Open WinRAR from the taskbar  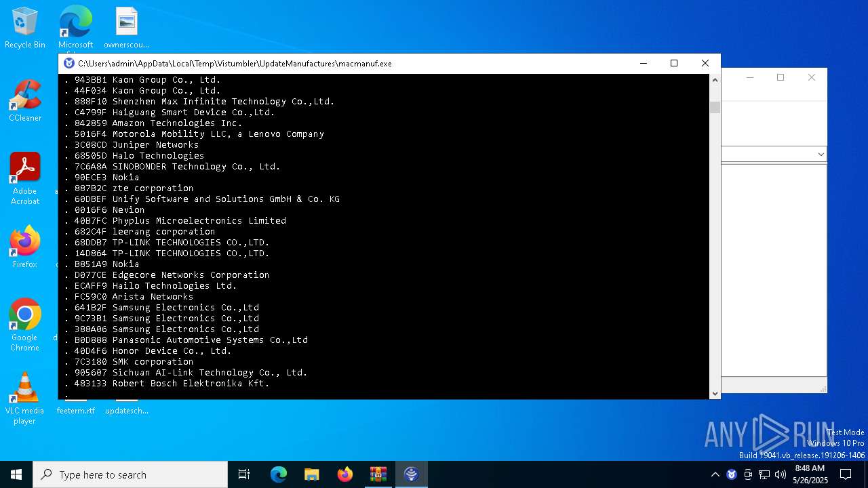pyautogui.click(x=378, y=474)
